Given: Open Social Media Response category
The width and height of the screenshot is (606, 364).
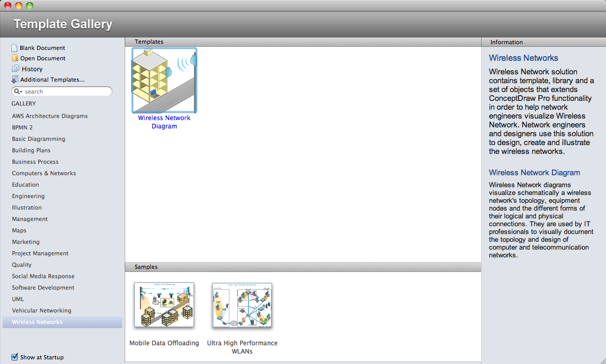Looking at the screenshot, I should point(43,276).
